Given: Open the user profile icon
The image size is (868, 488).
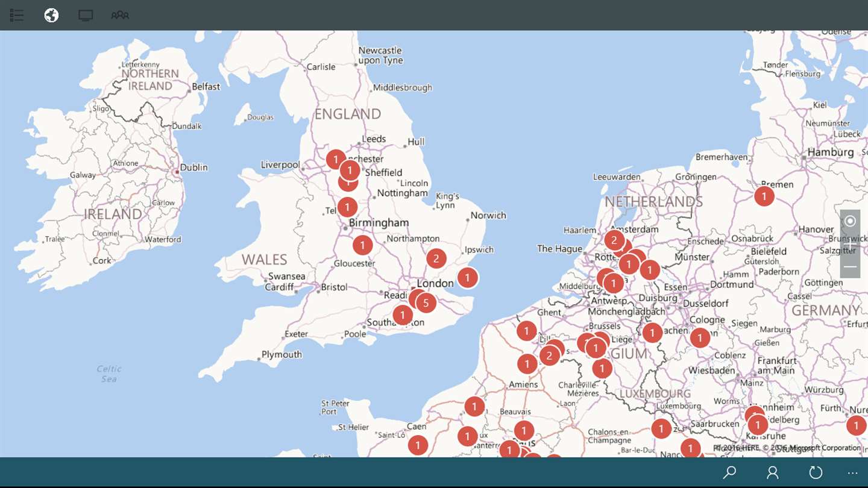Looking at the screenshot, I should [773, 472].
